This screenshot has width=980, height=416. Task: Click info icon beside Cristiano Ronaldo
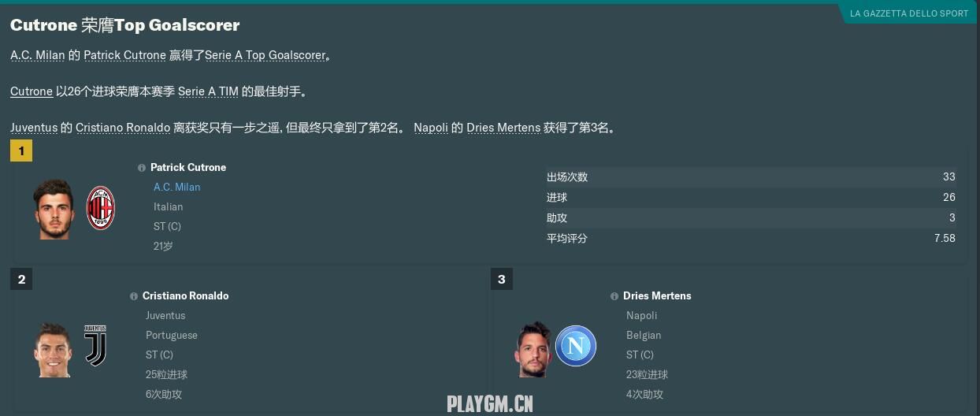(134, 296)
